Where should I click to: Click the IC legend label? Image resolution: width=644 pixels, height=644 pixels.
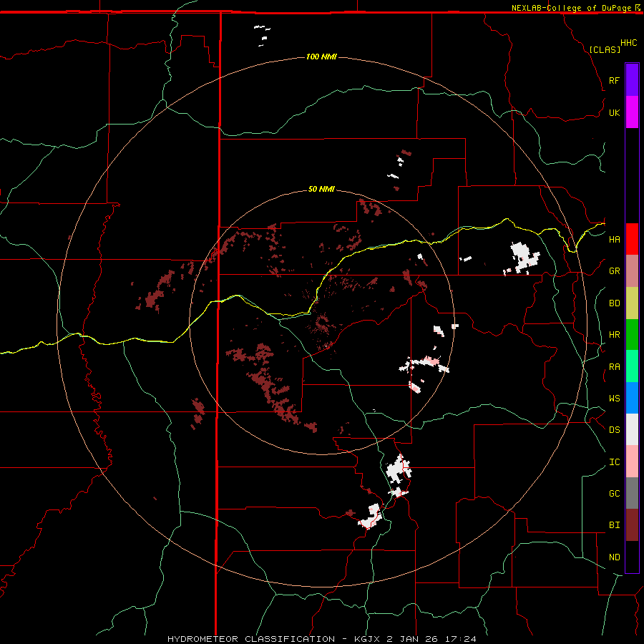point(614,462)
